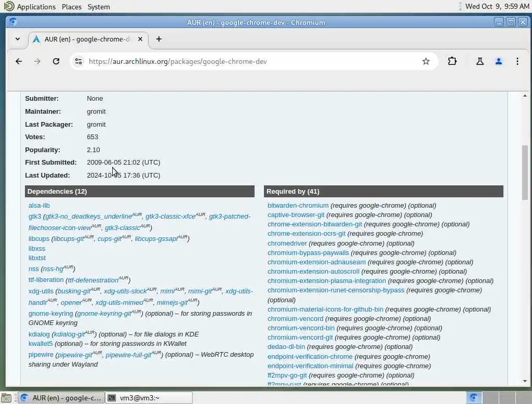This screenshot has width=532, height=404.
Task: Open a new tab with plus button
Action: [x=159, y=39]
